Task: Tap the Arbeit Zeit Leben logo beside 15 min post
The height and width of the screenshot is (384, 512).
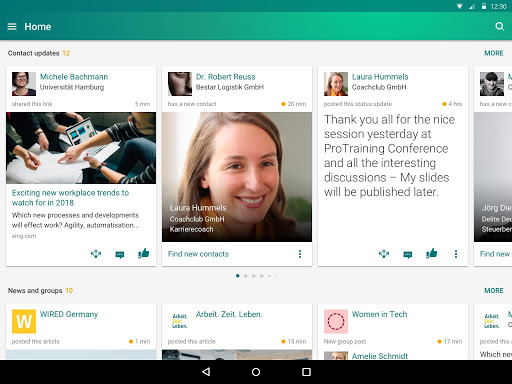Action: pos(180,321)
